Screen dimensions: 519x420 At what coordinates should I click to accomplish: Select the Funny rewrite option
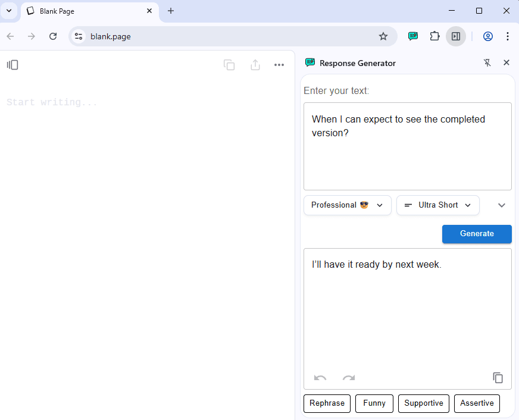(x=374, y=403)
